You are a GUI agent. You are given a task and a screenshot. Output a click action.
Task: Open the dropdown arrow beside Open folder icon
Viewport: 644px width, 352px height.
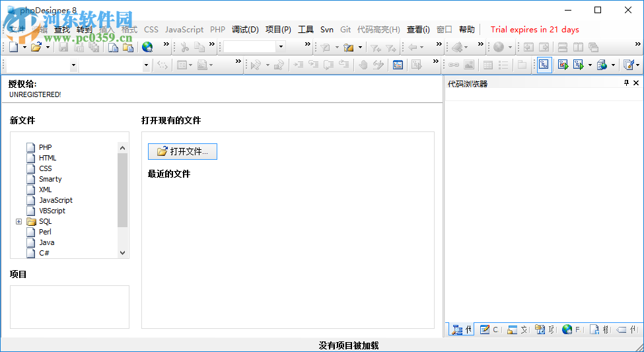(48, 48)
